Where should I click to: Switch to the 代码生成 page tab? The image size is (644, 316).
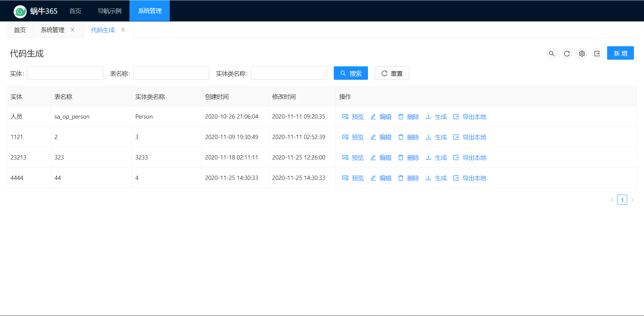(103, 30)
